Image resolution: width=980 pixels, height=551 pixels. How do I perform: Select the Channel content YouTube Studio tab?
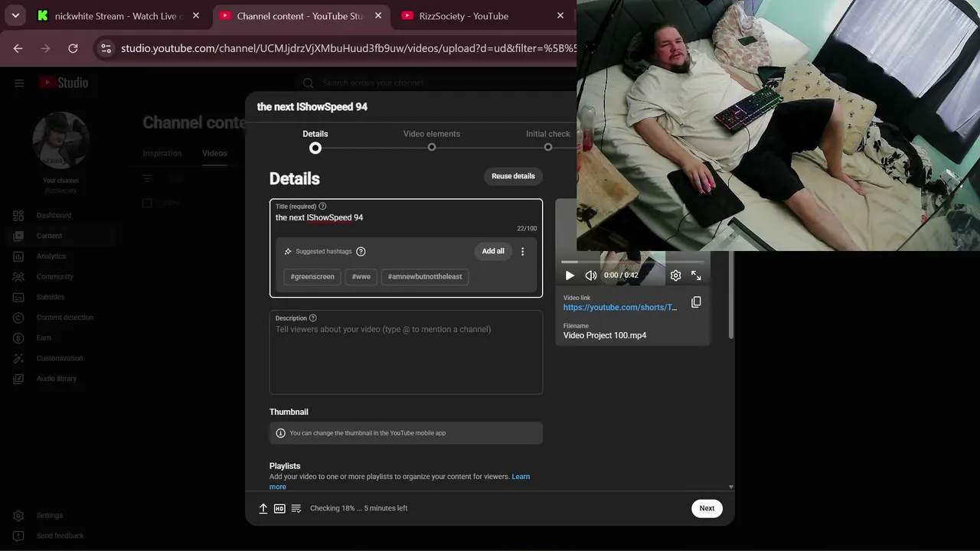point(301,15)
